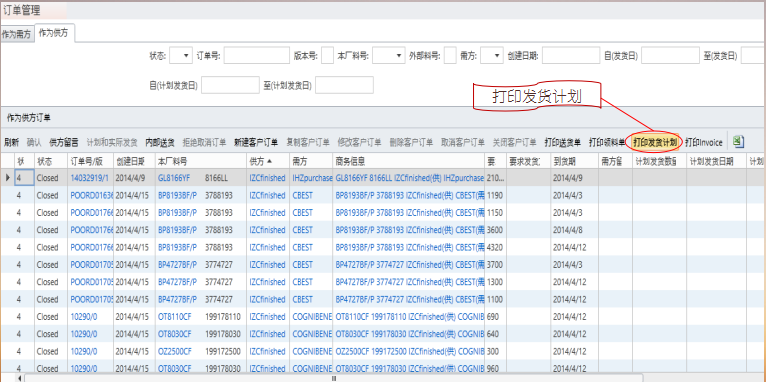Open order link 14032919/1

coord(89,178)
